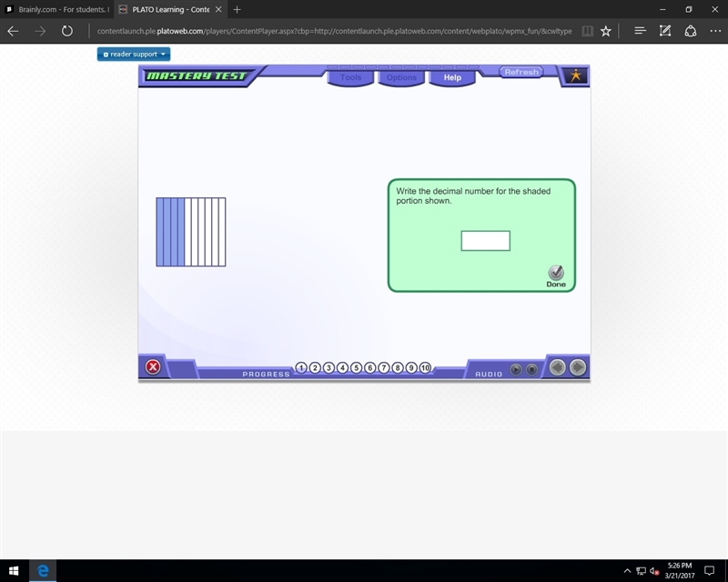Go to question 6 in progress bar

coord(370,368)
